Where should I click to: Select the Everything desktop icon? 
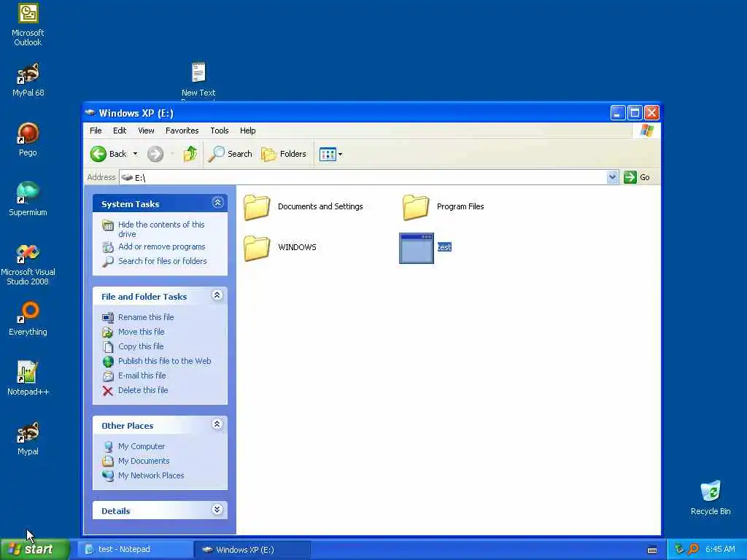tap(28, 312)
